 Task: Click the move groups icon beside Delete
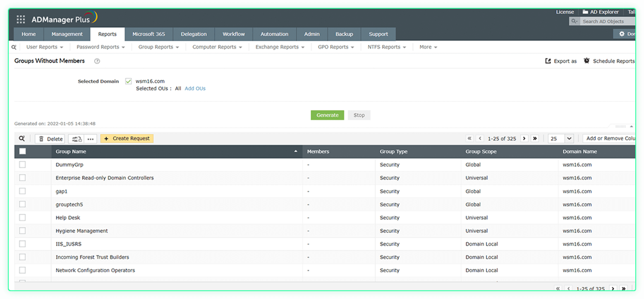click(77, 139)
